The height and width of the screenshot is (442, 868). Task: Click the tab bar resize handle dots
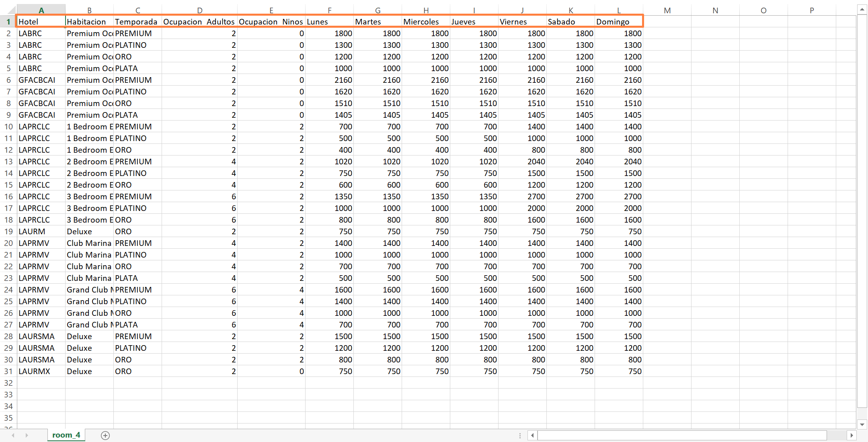[x=520, y=436]
